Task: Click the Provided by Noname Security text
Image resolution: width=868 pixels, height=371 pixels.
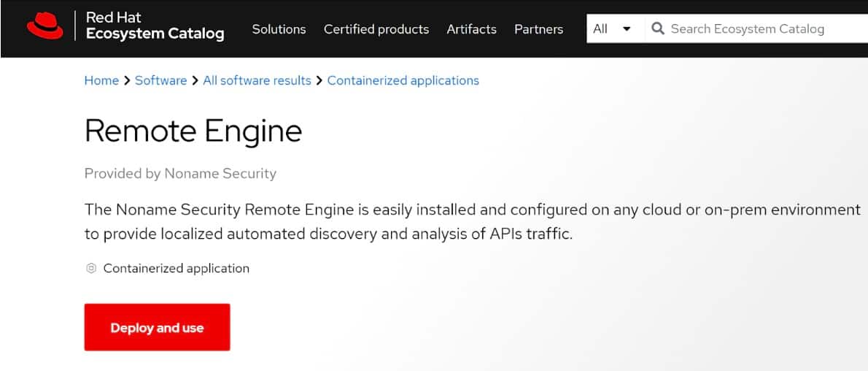Action: [x=180, y=173]
